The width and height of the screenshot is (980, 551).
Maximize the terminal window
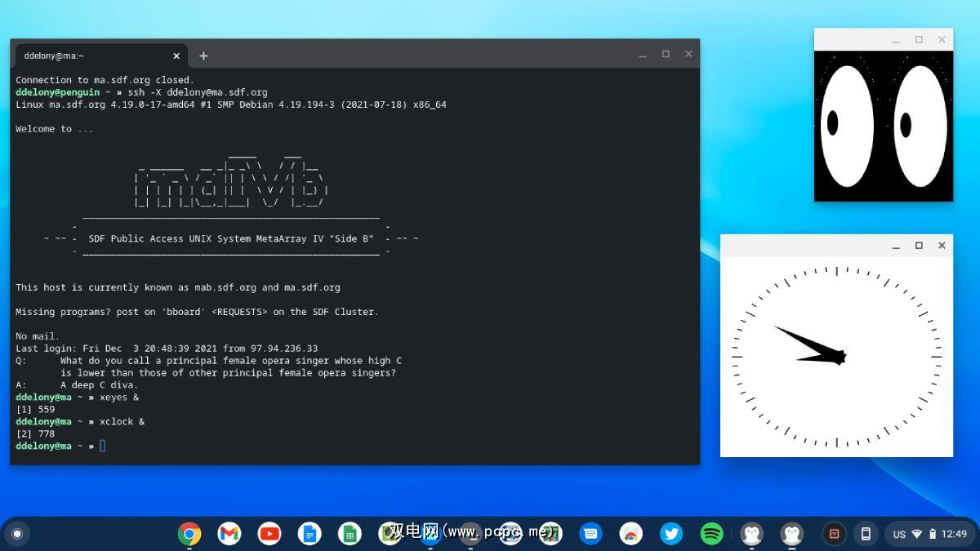(x=666, y=54)
